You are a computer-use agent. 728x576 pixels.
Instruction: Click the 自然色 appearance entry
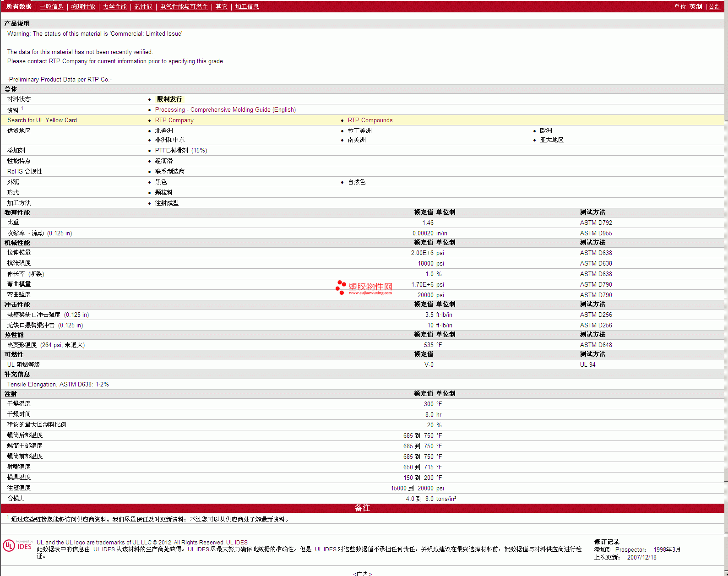coord(357,182)
